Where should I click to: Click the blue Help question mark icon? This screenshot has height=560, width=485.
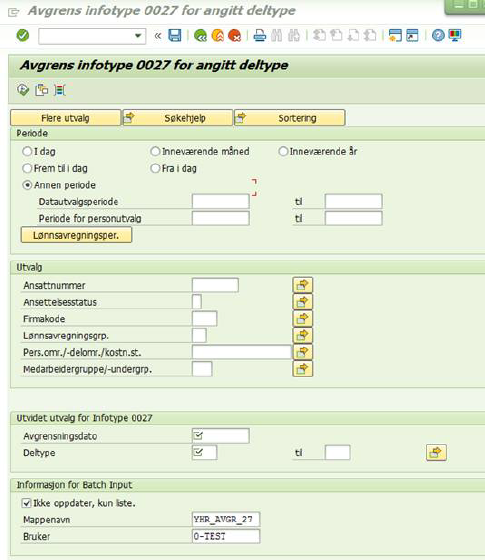click(438, 35)
